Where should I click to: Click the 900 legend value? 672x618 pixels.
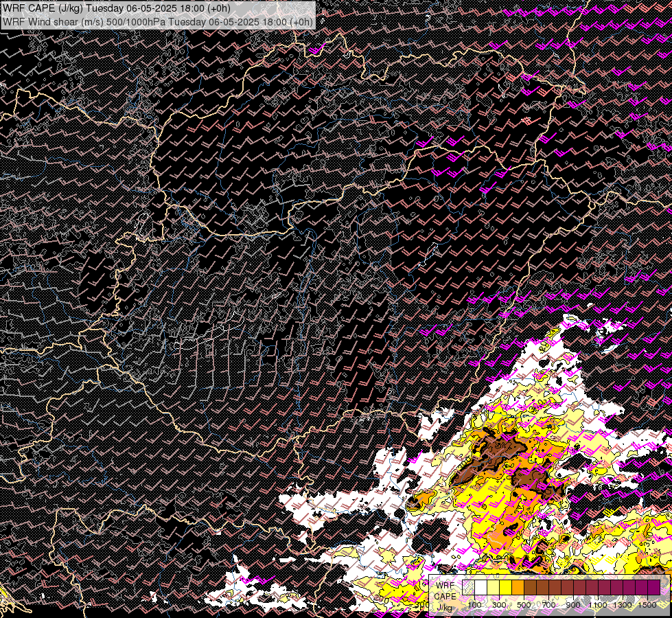(x=573, y=605)
